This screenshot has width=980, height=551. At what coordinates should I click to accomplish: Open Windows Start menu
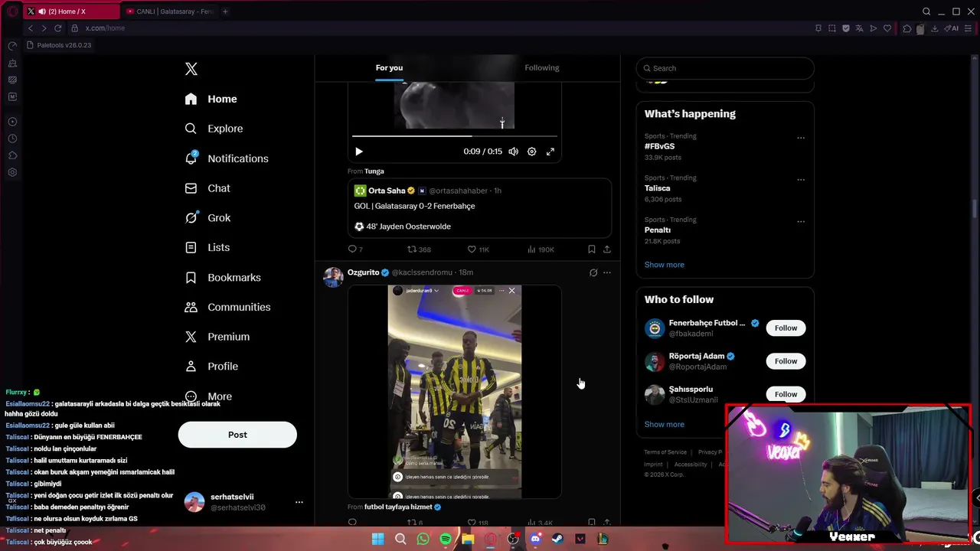tap(378, 540)
